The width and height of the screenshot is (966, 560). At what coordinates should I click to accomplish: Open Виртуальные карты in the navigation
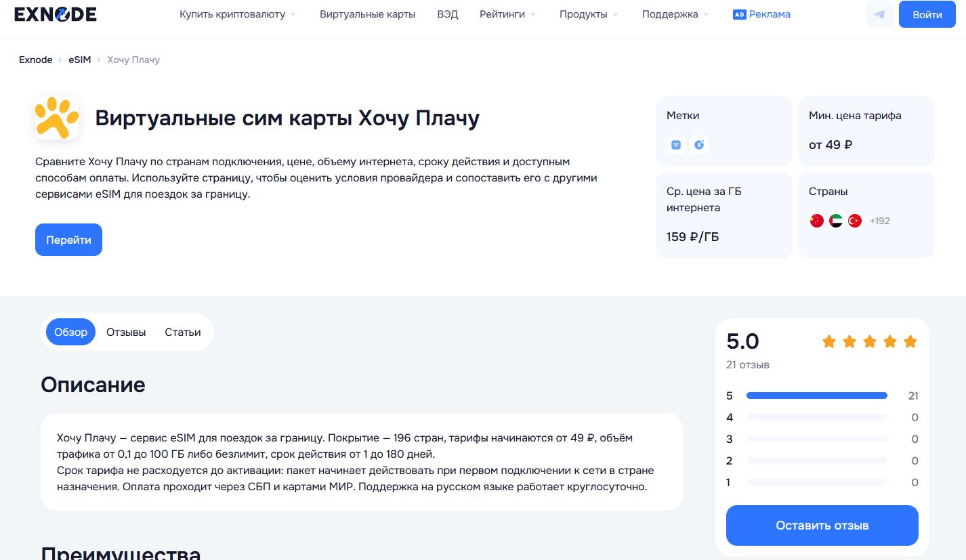(368, 14)
